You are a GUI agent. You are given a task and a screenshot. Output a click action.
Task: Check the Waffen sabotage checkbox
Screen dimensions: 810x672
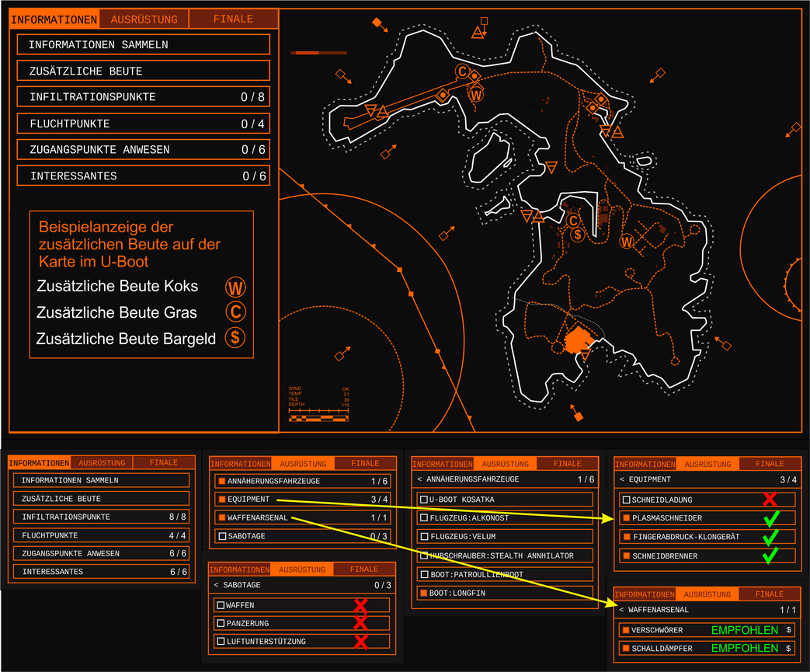(x=221, y=604)
